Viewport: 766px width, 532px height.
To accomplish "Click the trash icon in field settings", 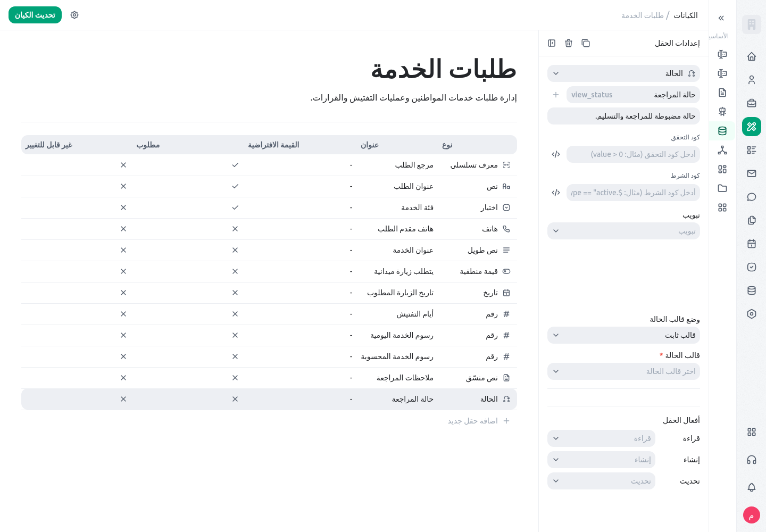I will [569, 43].
